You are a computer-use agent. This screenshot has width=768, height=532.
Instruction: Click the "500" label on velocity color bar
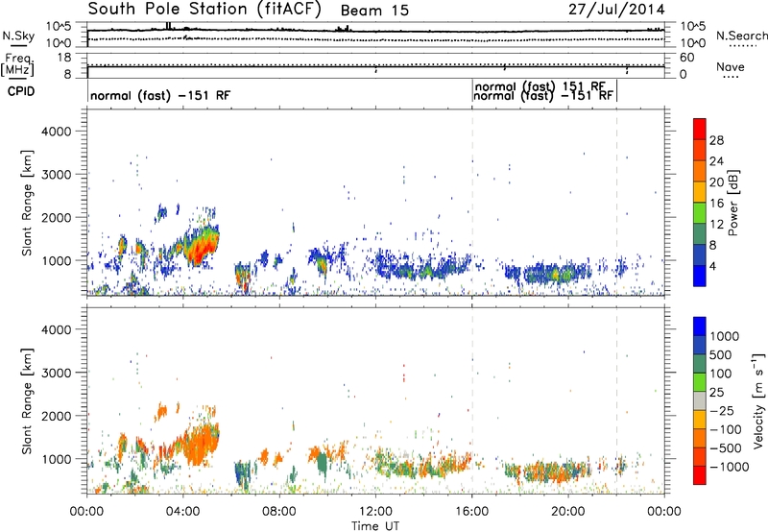coord(720,354)
